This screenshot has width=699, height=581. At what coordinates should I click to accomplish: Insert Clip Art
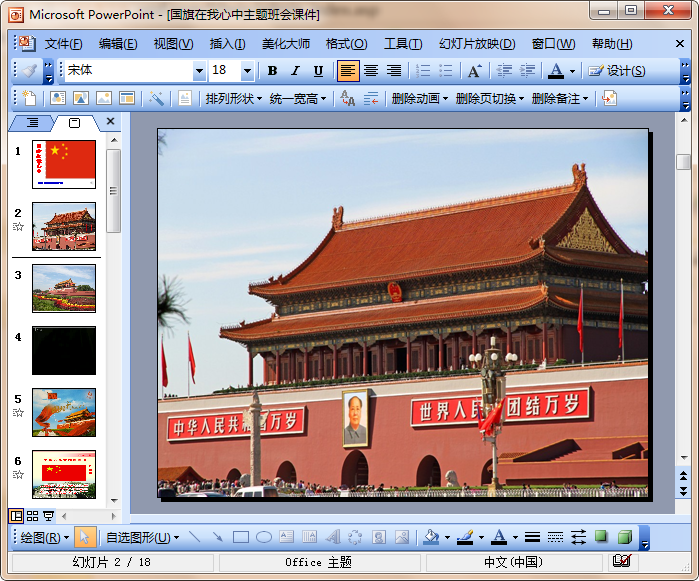[x=379, y=537]
